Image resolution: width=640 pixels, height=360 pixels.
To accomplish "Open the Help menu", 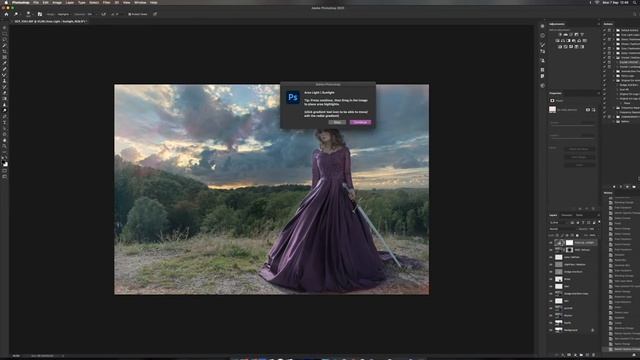I will (x=153, y=2).
